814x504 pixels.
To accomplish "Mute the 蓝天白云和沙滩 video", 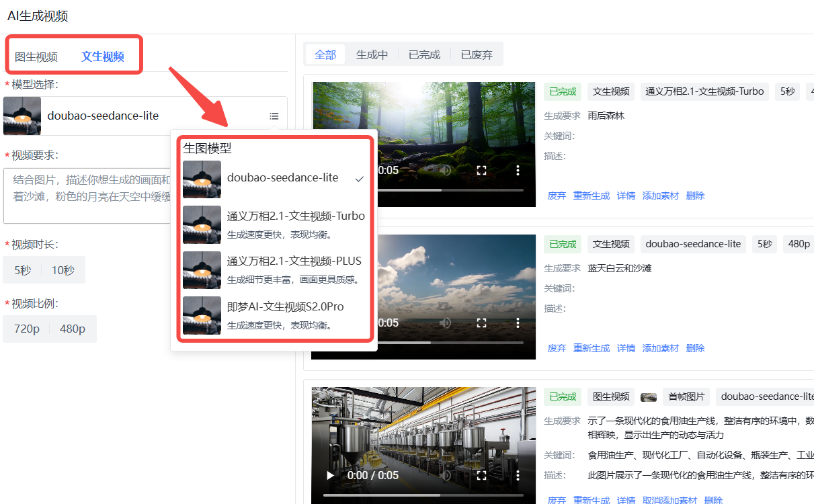I will click(x=445, y=323).
